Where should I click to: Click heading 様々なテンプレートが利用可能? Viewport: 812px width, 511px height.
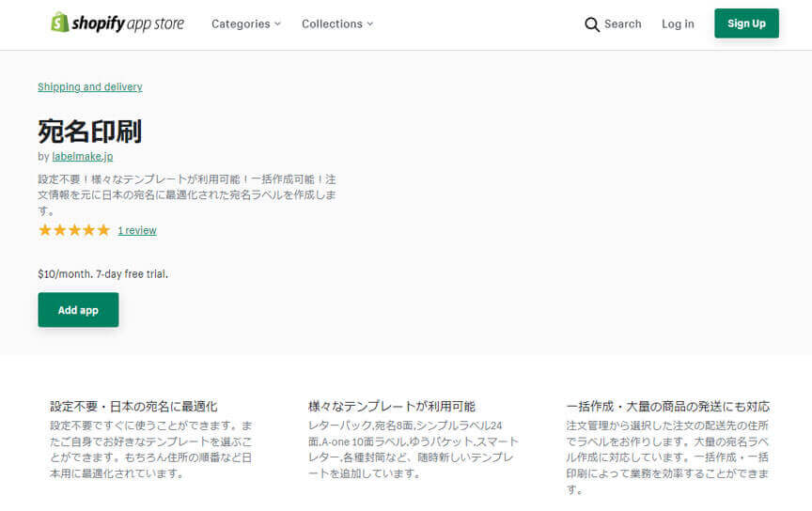point(392,407)
